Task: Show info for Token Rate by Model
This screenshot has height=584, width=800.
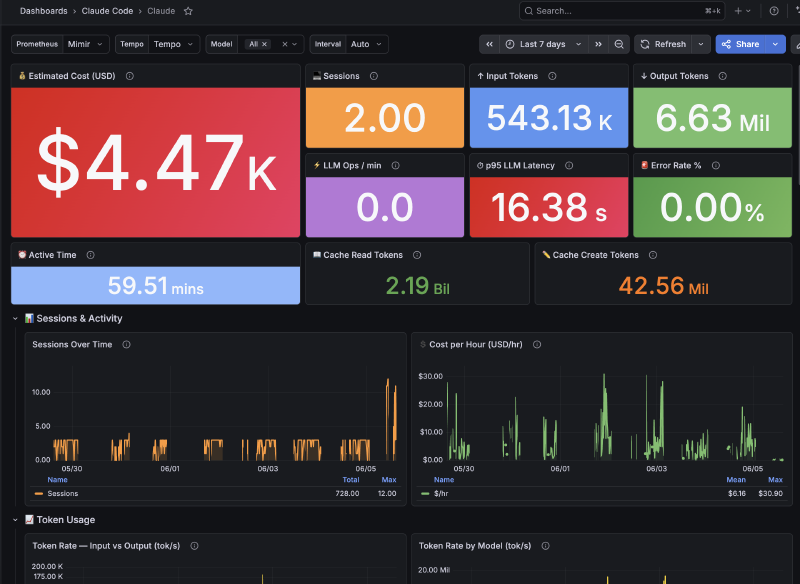Action: 545,546
